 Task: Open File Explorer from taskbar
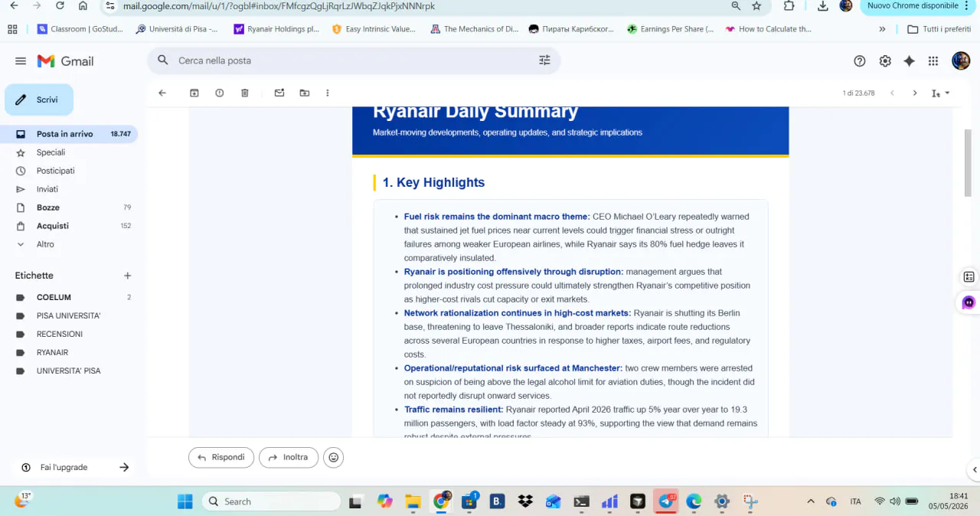tap(413, 501)
